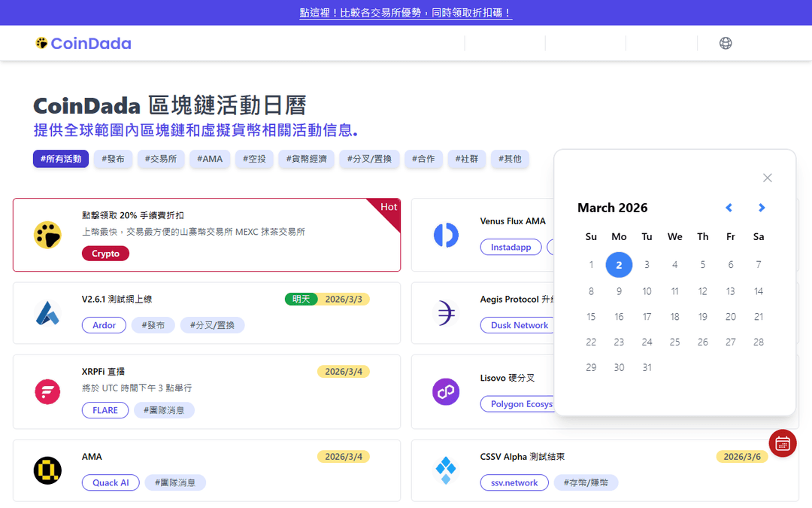The width and height of the screenshot is (812, 508).
Task: Click #發布 tag in Ardor card
Action: point(153,325)
